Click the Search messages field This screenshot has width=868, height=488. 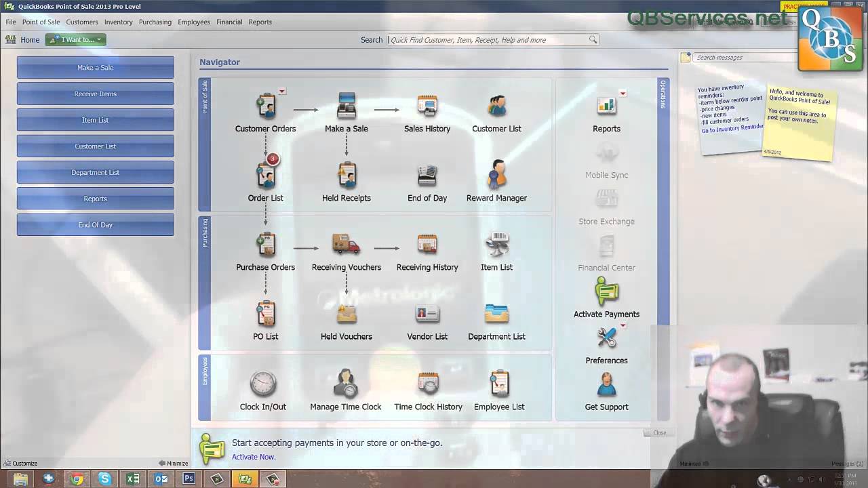coord(746,58)
